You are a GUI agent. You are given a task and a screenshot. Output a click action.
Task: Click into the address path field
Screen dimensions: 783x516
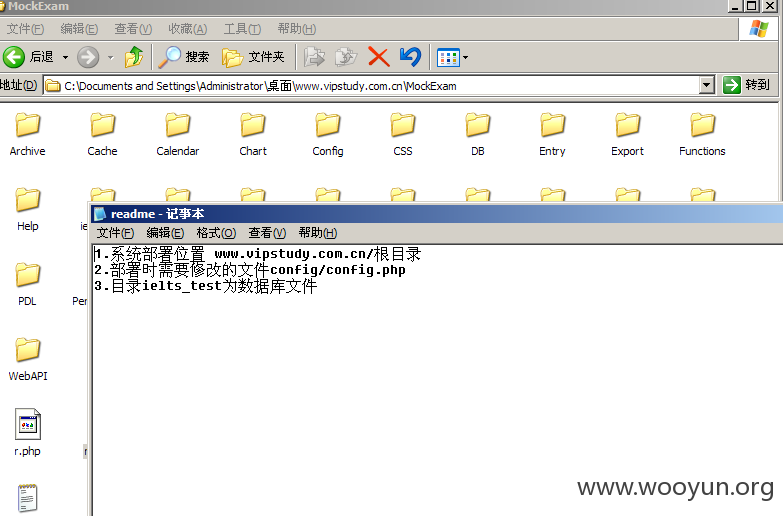click(x=372, y=85)
